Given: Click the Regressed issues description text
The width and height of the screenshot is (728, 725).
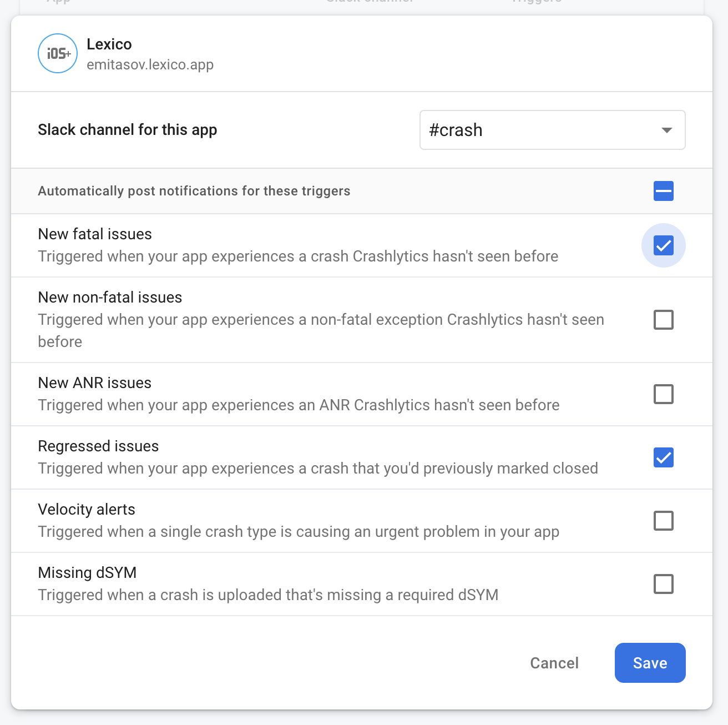Looking at the screenshot, I should click(317, 469).
